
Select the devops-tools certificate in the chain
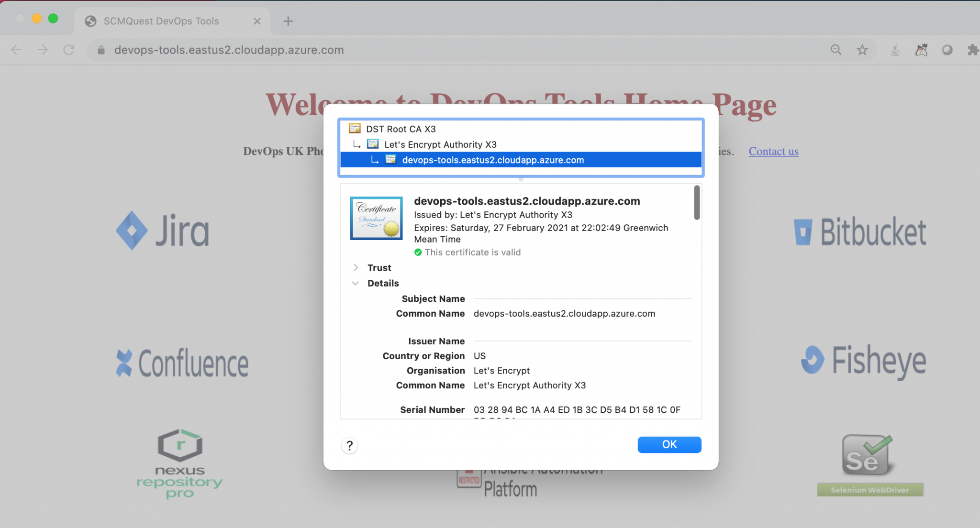click(493, 160)
